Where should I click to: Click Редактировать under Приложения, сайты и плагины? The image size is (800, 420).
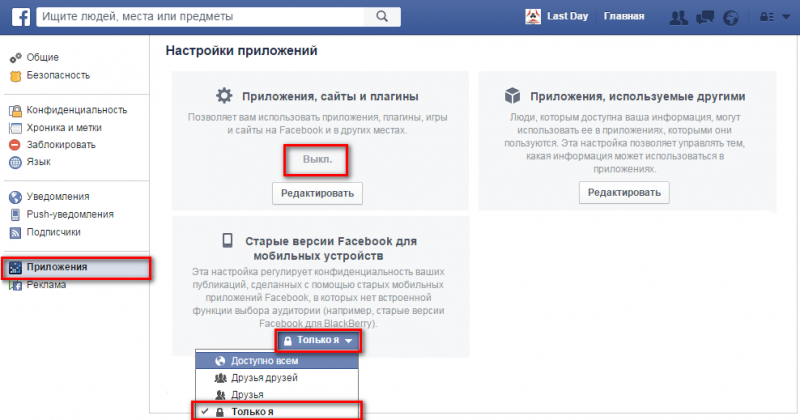[x=317, y=193]
